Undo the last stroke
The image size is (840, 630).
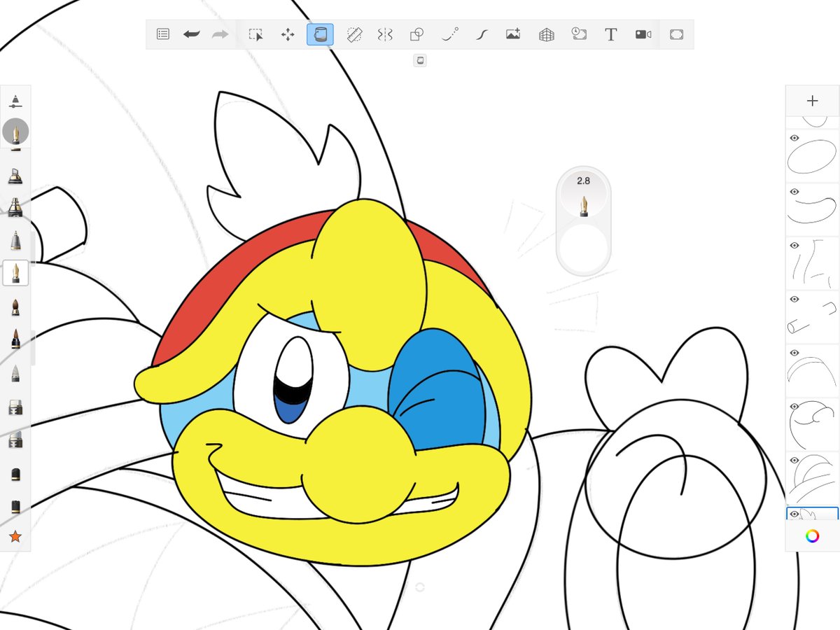coord(191,34)
